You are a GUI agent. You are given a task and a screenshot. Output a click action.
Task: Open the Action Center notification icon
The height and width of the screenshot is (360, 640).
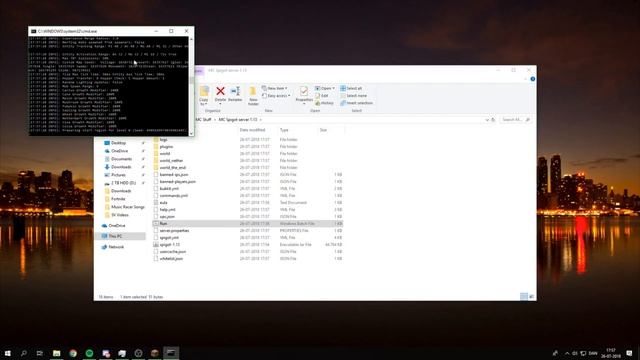(x=629, y=353)
